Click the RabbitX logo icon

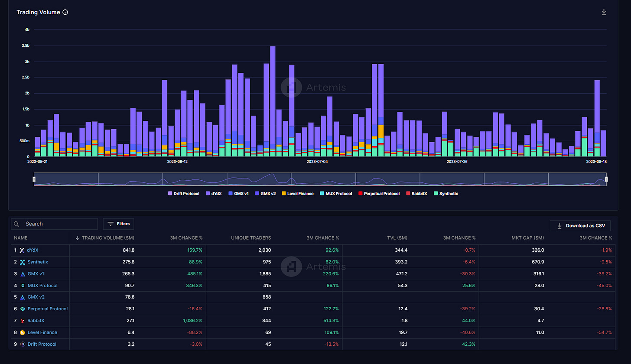click(x=22, y=321)
